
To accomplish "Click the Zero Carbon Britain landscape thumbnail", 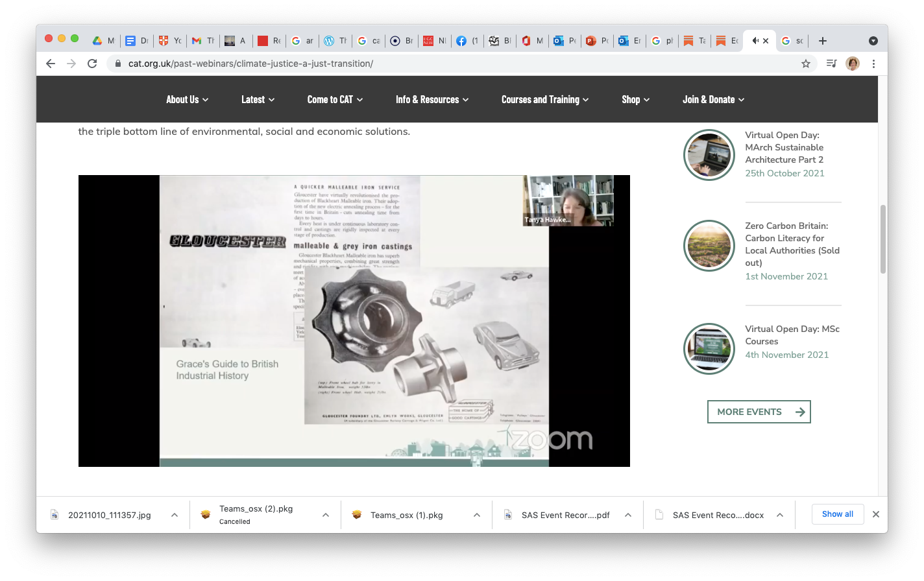I will [709, 246].
